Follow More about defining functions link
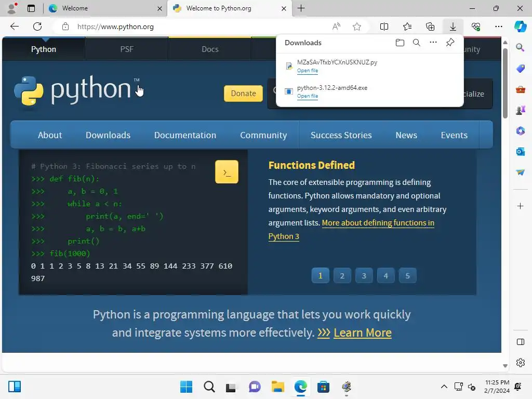Image resolution: width=532 pixels, height=399 pixels. (378, 223)
